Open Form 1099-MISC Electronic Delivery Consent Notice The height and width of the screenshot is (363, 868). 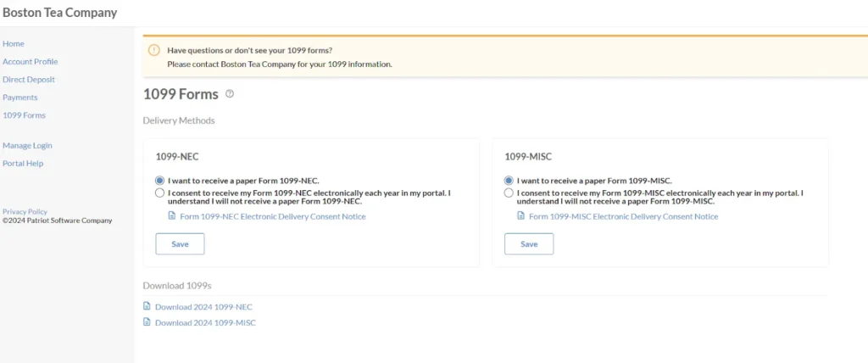(623, 216)
